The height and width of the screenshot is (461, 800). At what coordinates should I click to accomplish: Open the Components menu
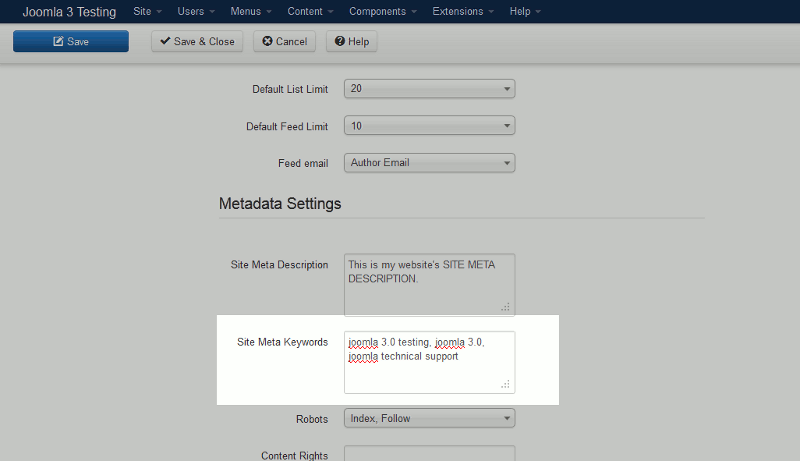(383, 11)
